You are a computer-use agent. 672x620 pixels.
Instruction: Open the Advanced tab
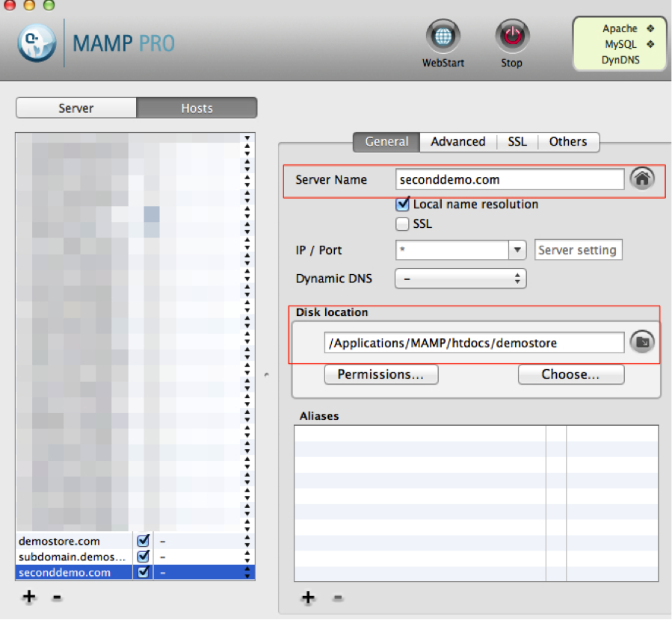point(458,142)
